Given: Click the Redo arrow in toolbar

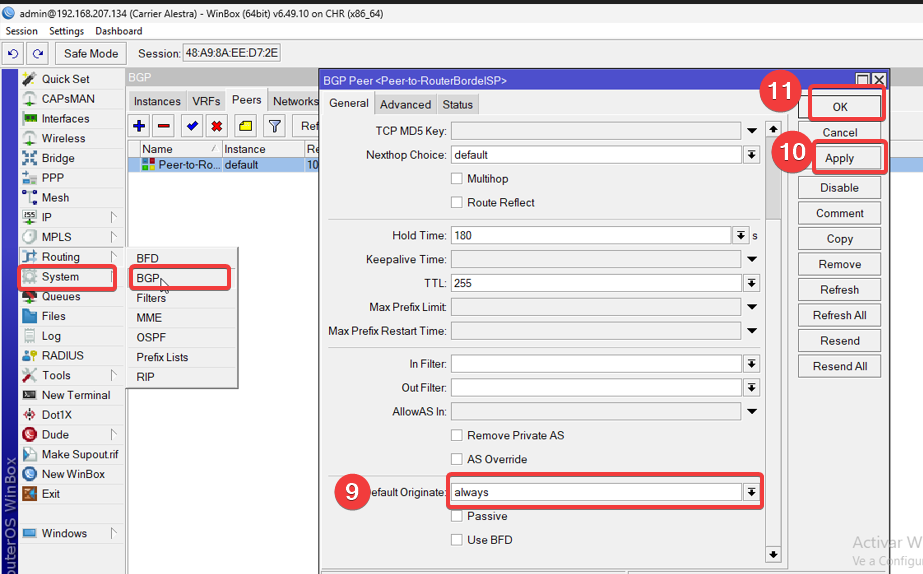Looking at the screenshot, I should click(x=37, y=53).
